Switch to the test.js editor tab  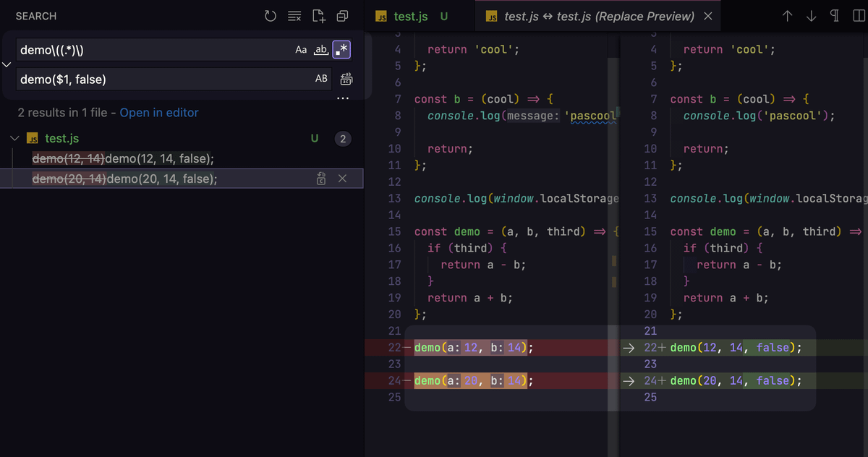coord(411,16)
